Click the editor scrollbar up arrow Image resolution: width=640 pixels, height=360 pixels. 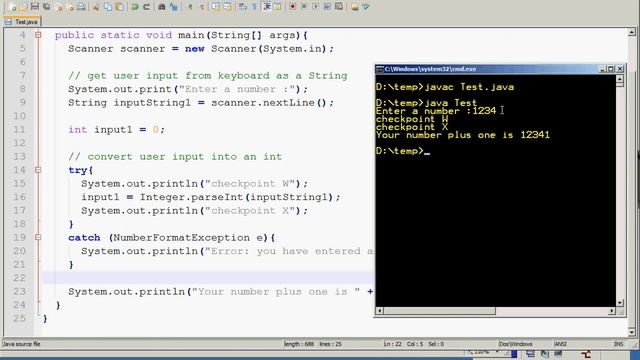pyautogui.click(x=632, y=32)
